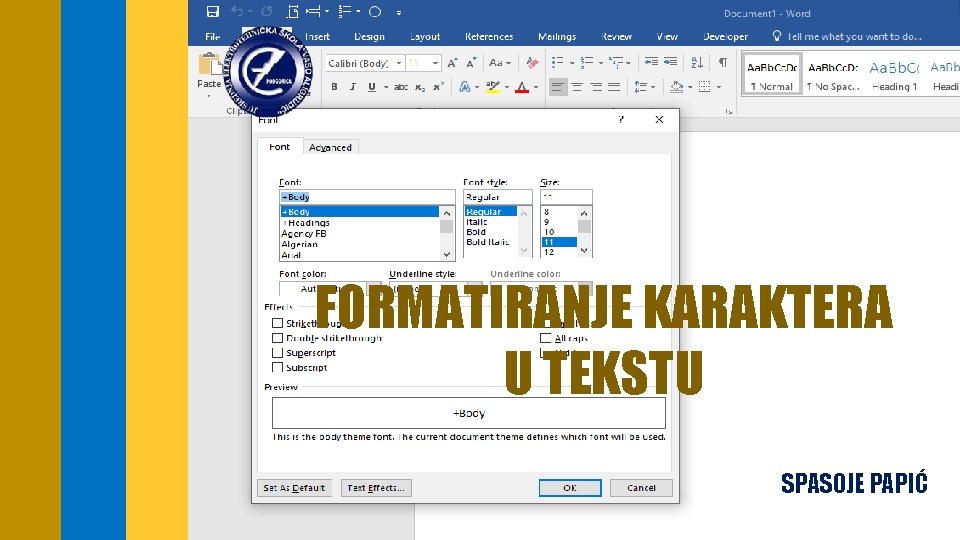Decrease font size with Shrink Font icon
The image size is (960, 540).
click(x=471, y=62)
